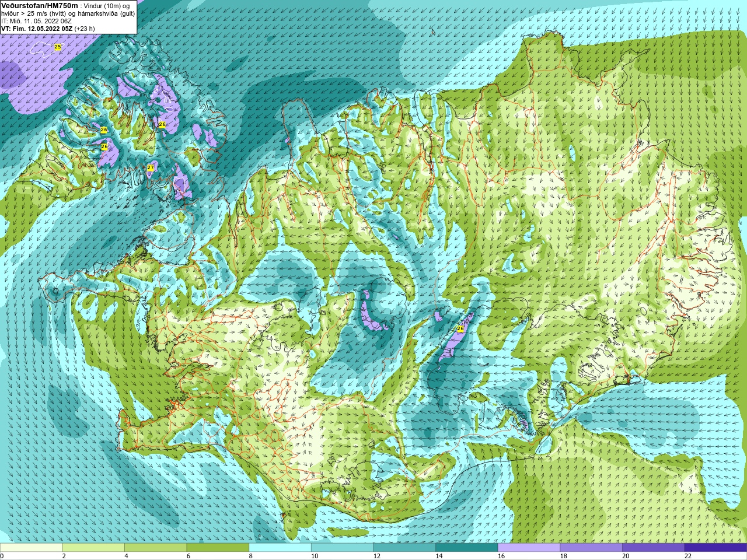Click the legend value 4
Image resolution: width=747 pixels, height=560 pixels.
(126, 556)
